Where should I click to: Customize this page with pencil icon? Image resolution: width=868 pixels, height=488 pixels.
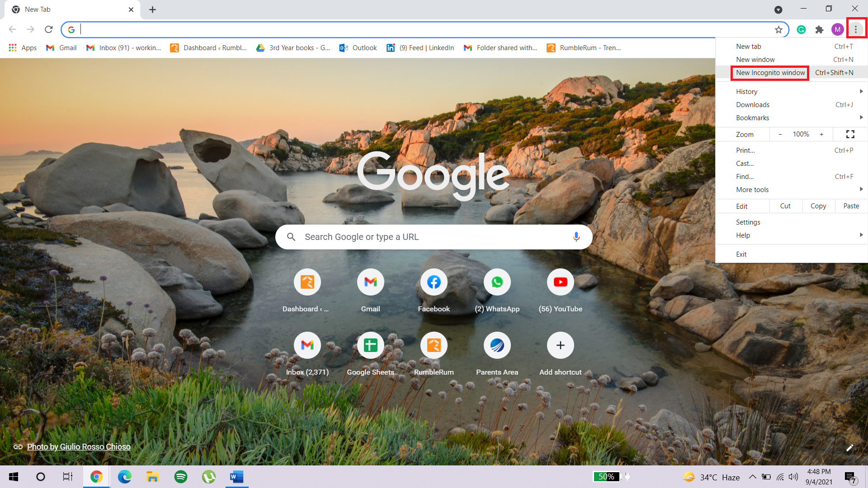pyautogui.click(x=850, y=448)
